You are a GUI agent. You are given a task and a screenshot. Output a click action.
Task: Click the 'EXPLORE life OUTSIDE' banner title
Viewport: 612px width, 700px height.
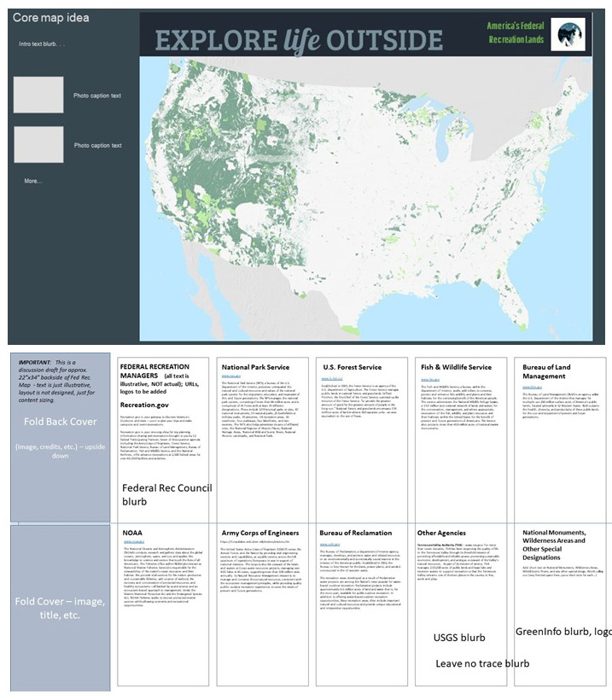299,40
